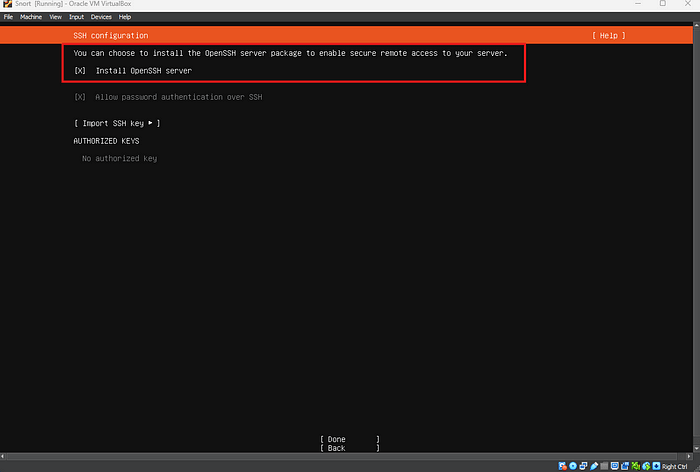Open the Devices menu

101,17
